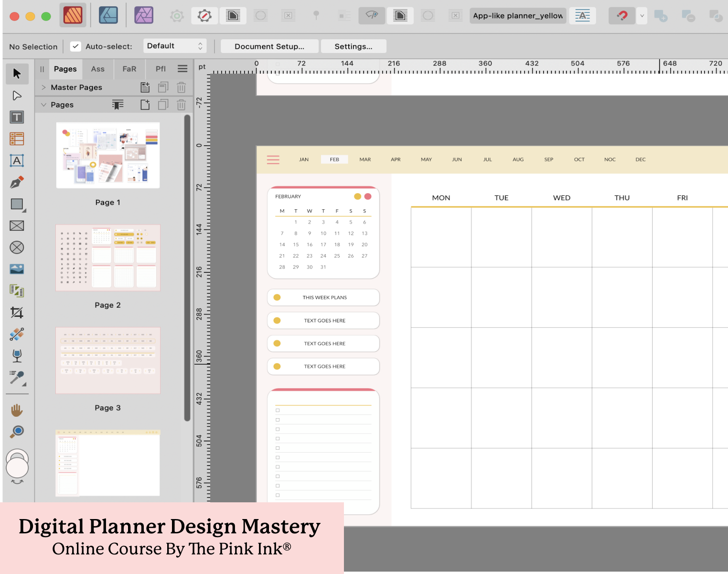Screen dimensions: 728x574
Task: Collapse the Pages section
Action: point(44,105)
